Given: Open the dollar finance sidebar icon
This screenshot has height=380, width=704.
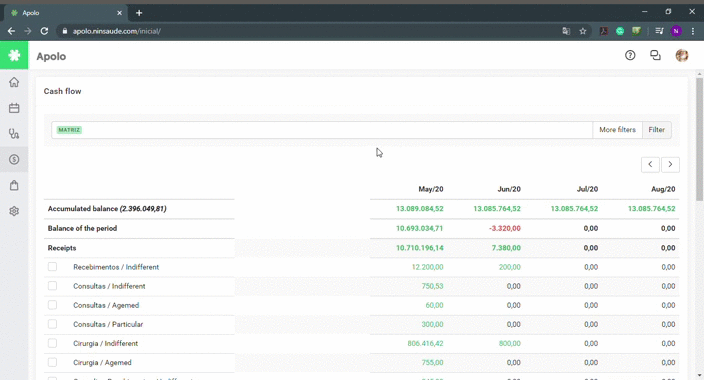Looking at the screenshot, I should tap(14, 159).
